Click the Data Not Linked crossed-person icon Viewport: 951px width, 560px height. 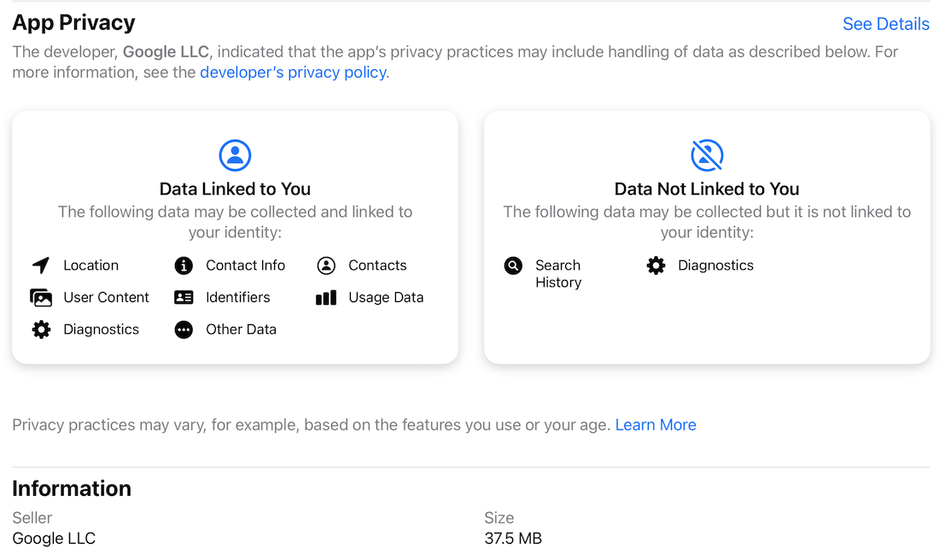click(x=707, y=155)
